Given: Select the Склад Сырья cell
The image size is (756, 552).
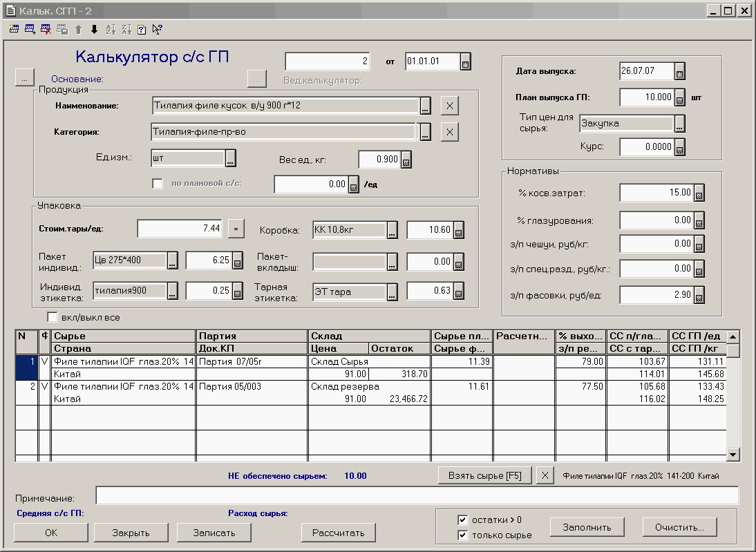Looking at the screenshot, I should 369,361.
